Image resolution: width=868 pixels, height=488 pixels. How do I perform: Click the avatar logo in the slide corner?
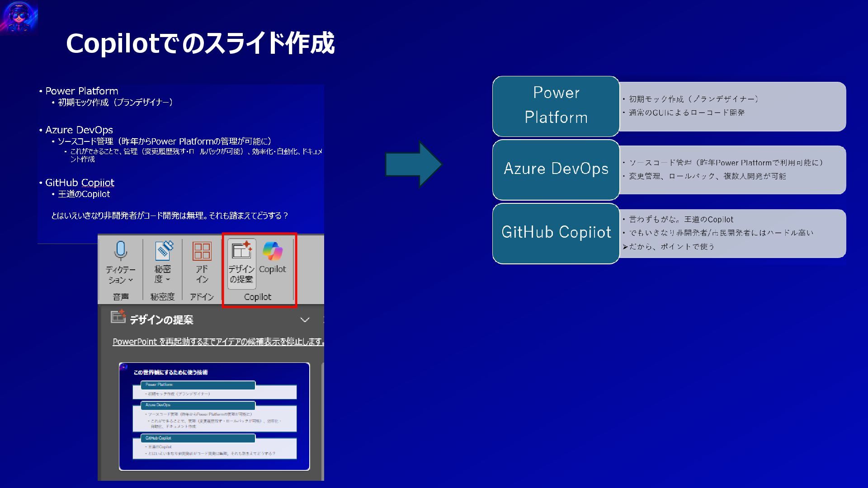click(19, 17)
